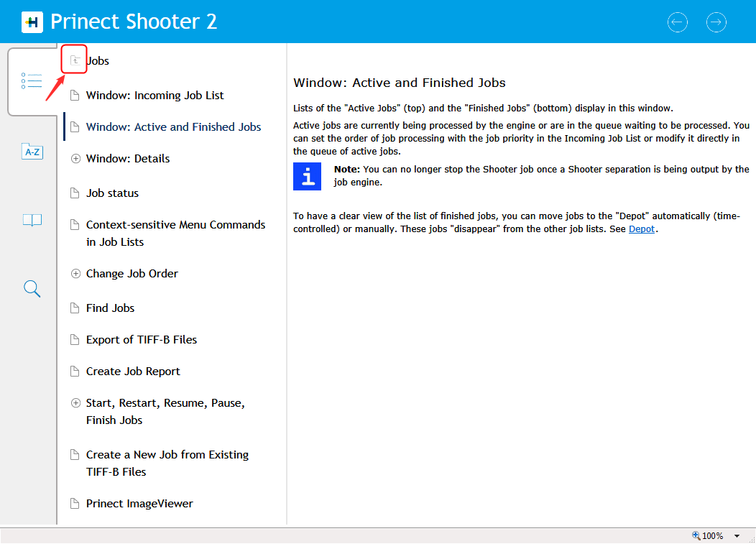Open the zoom level dropdown arrow

point(737,536)
